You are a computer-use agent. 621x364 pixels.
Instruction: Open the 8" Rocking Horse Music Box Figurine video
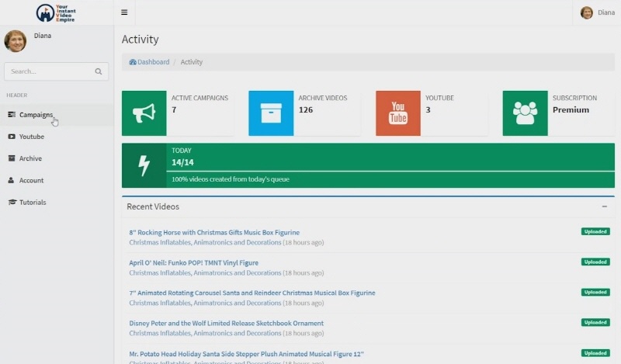(214, 233)
